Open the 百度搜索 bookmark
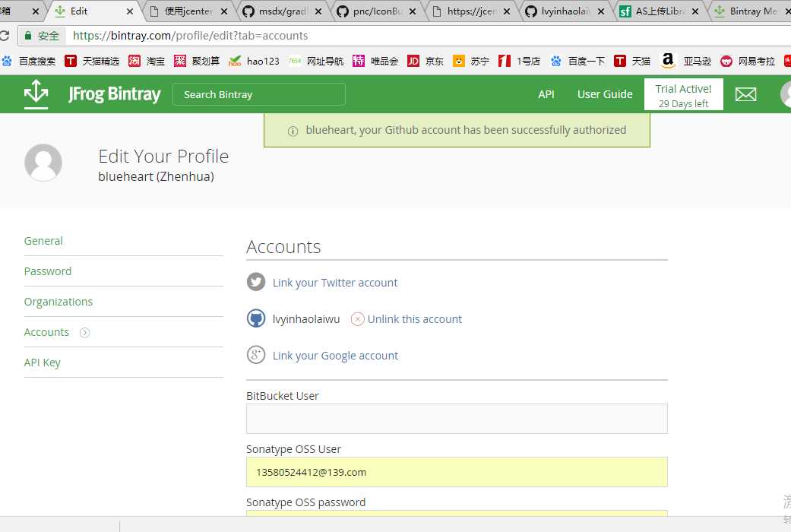This screenshot has width=791, height=532. click(x=29, y=61)
